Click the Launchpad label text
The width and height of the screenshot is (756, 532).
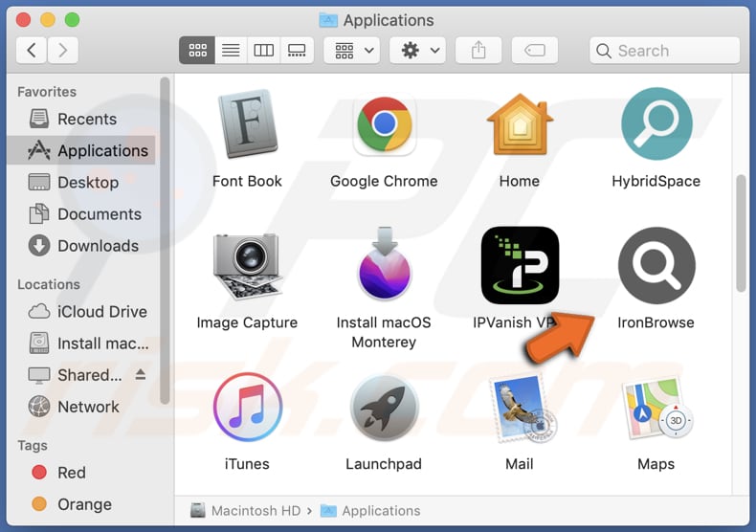click(384, 463)
